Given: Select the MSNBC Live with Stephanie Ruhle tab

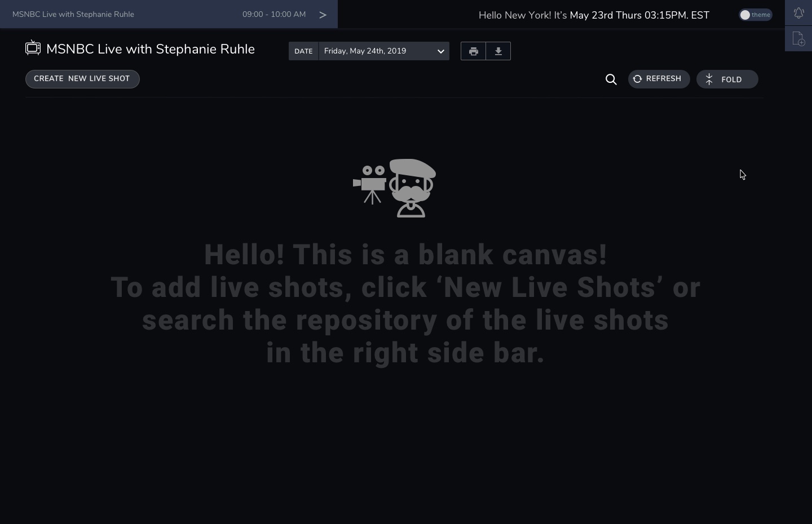Looking at the screenshot, I should pos(73,15).
